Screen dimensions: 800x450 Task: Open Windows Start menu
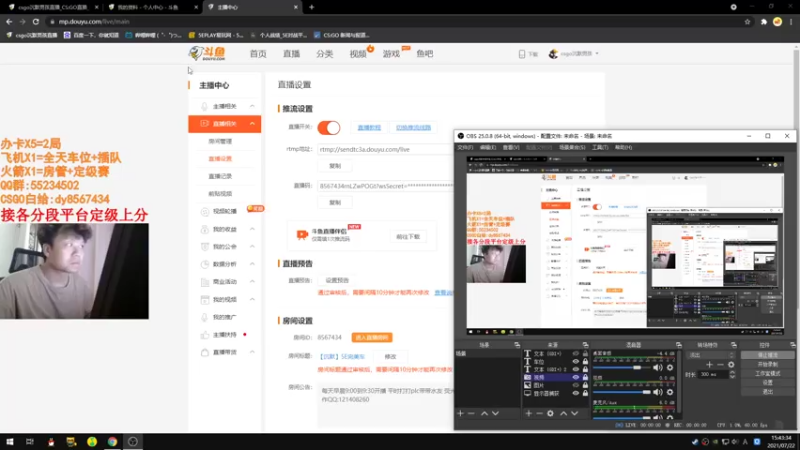point(10,442)
